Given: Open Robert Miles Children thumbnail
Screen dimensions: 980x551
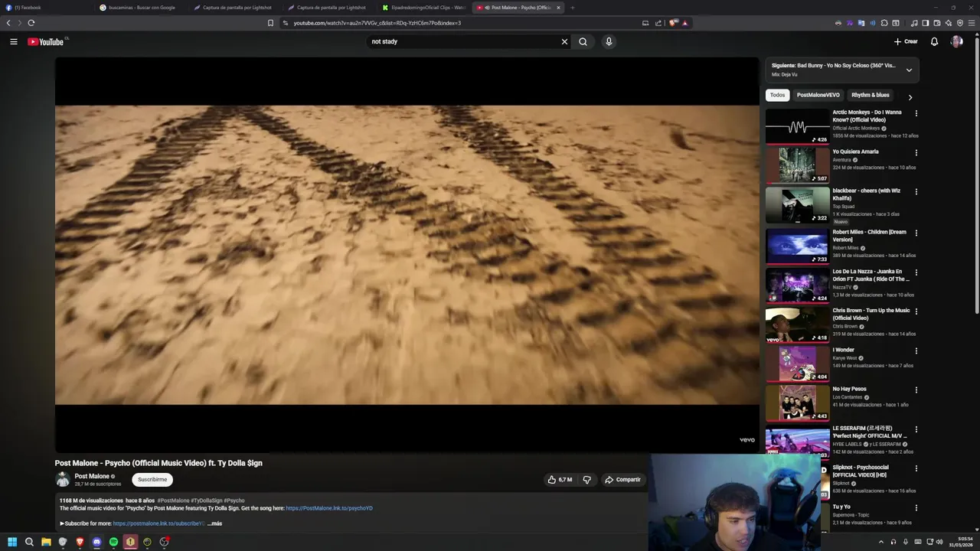Looking at the screenshot, I should [797, 246].
